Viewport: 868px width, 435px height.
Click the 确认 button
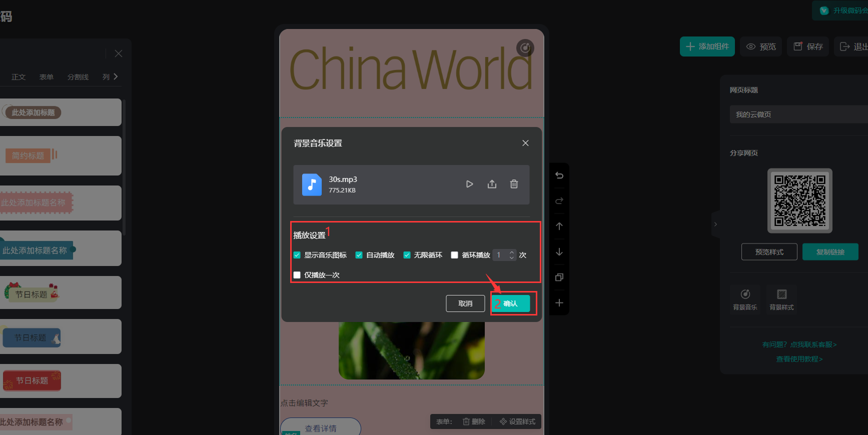pyautogui.click(x=510, y=303)
